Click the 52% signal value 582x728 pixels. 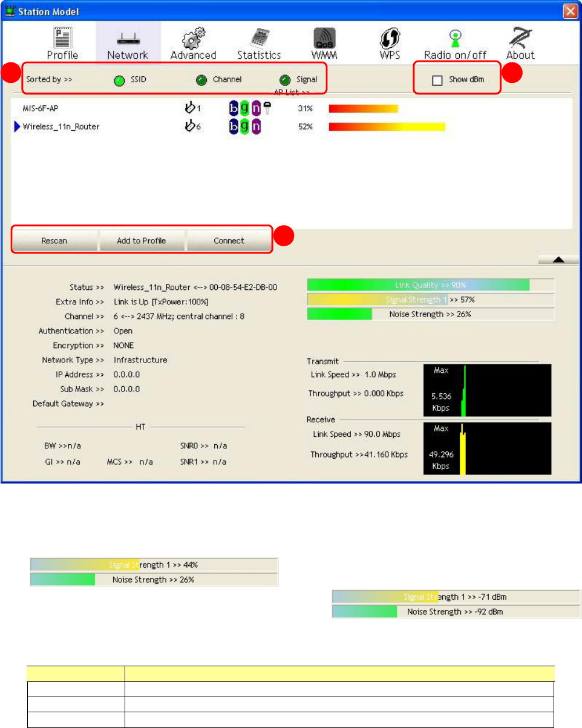pyautogui.click(x=305, y=126)
